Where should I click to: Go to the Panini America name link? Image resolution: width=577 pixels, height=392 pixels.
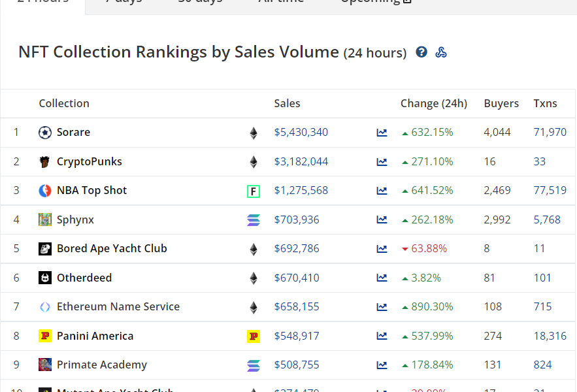95,336
